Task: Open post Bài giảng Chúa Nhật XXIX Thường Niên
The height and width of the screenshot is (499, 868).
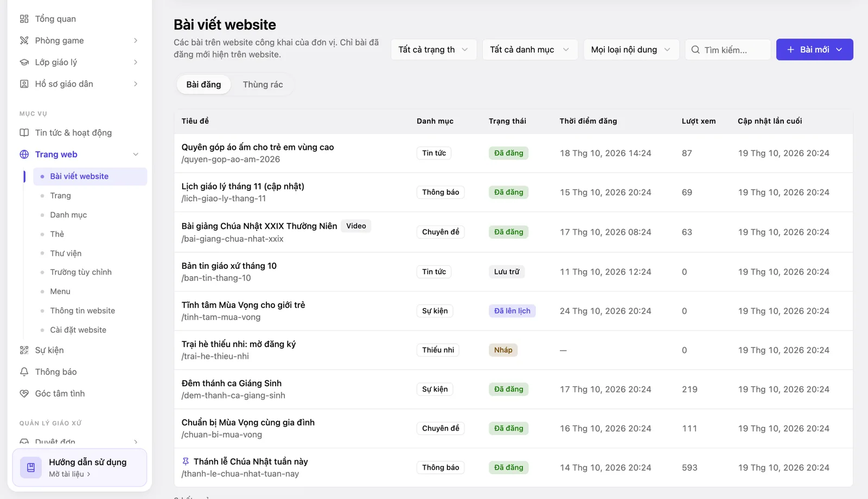Action: (259, 226)
